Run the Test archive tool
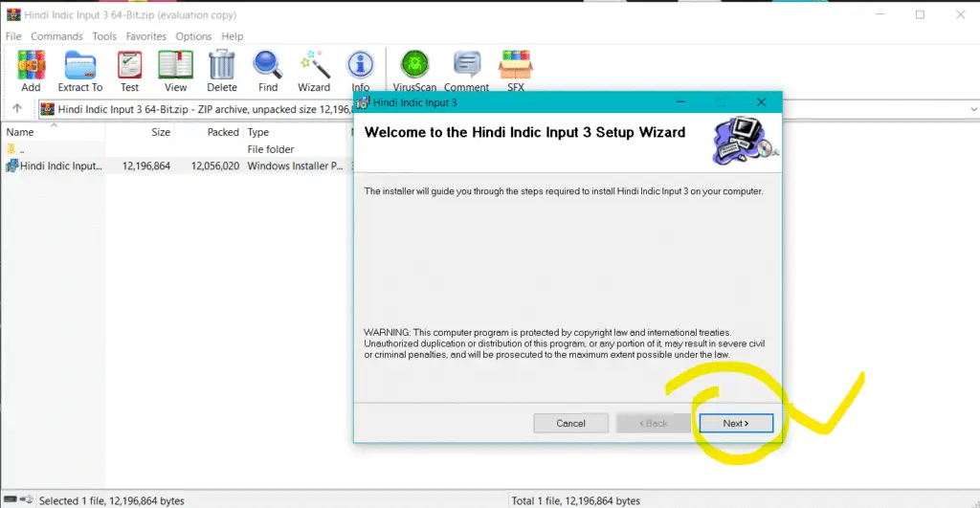 129,70
